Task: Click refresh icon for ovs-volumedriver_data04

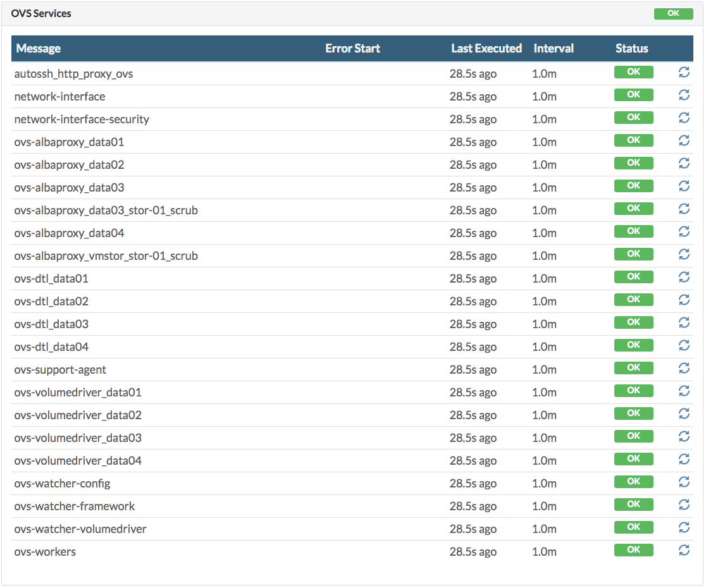Action: click(x=683, y=459)
